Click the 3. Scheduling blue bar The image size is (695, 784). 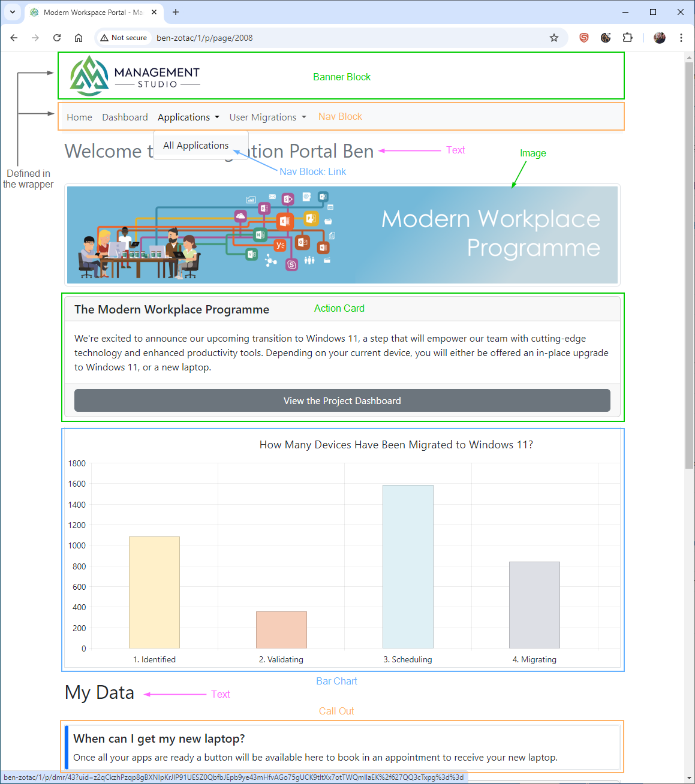(408, 566)
